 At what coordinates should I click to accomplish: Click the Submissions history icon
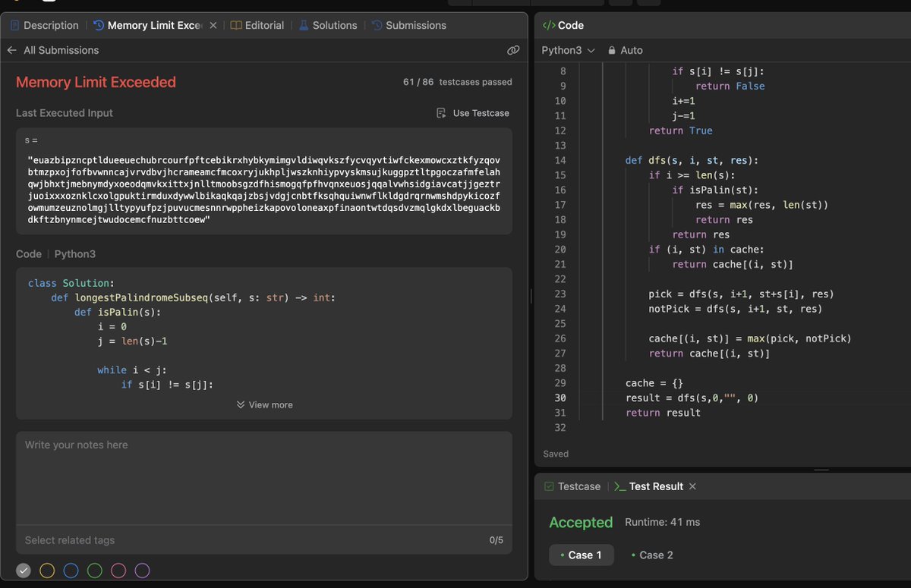(376, 25)
